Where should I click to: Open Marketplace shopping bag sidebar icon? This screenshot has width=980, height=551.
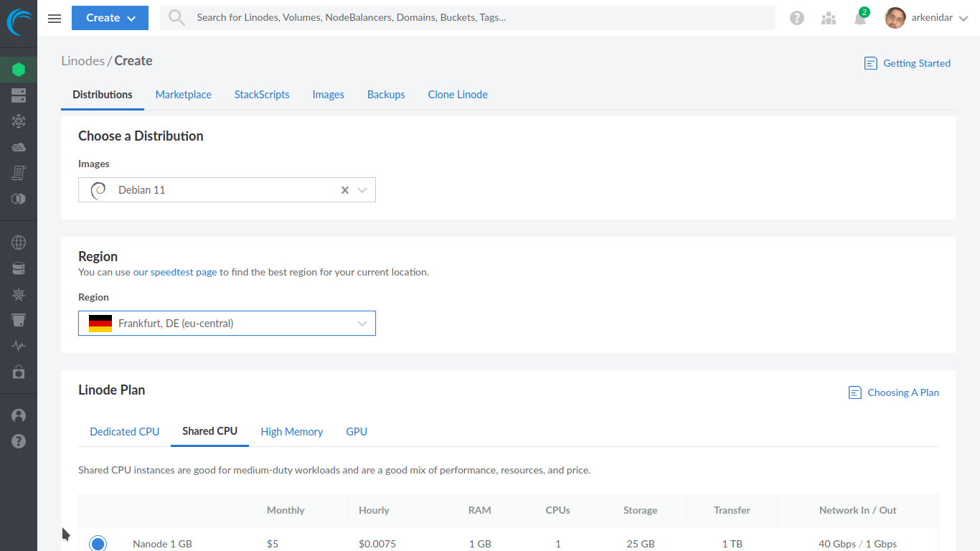(19, 372)
